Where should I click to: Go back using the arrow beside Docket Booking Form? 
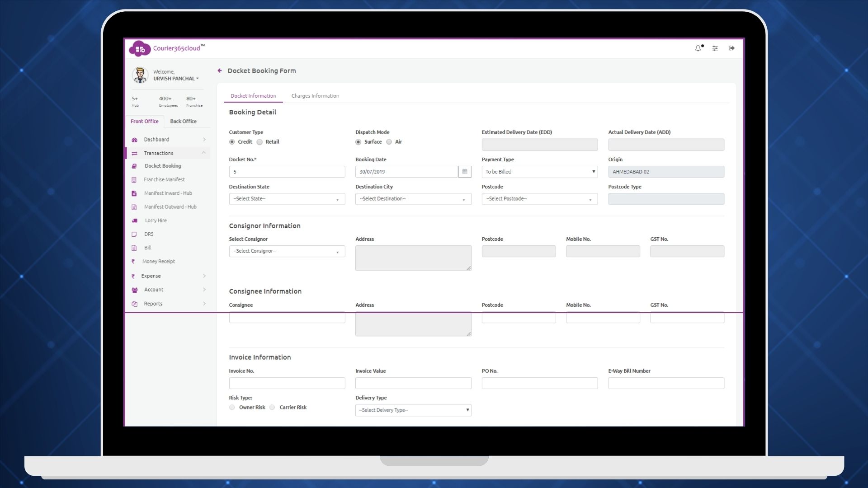pos(220,70)
